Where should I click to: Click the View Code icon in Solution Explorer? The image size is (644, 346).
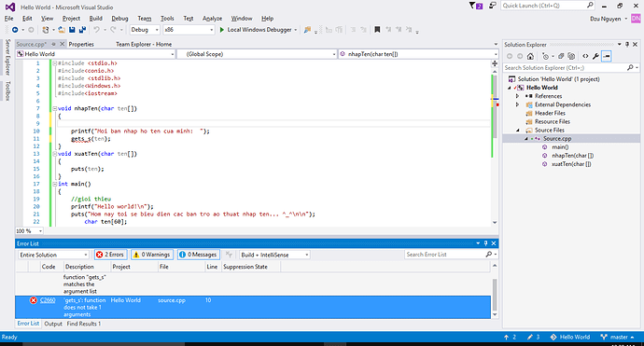[x=585, y=56]
